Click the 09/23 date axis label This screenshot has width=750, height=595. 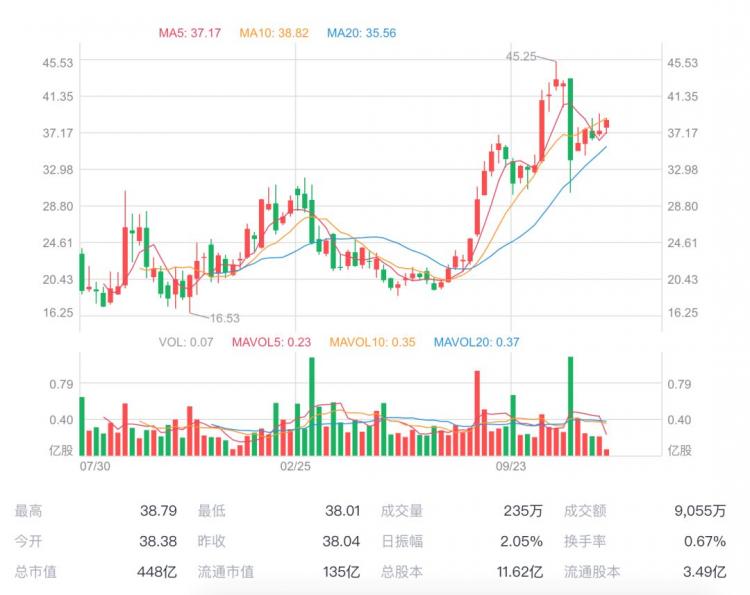(x=511, y=466)
